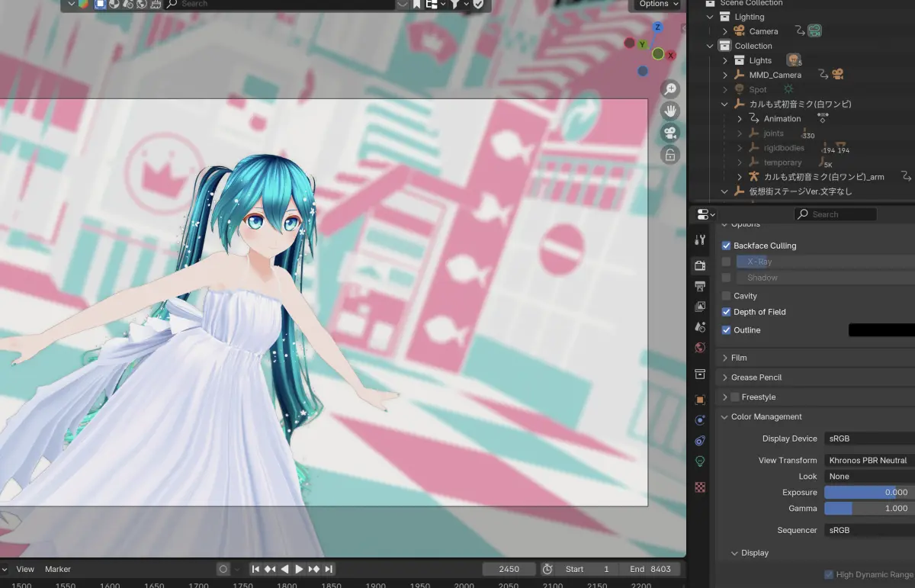This screenshot has height=588, width=915.
Task: Open the Object Data properties tab icon
Action: pyautogui.click(x=700, y=461)
